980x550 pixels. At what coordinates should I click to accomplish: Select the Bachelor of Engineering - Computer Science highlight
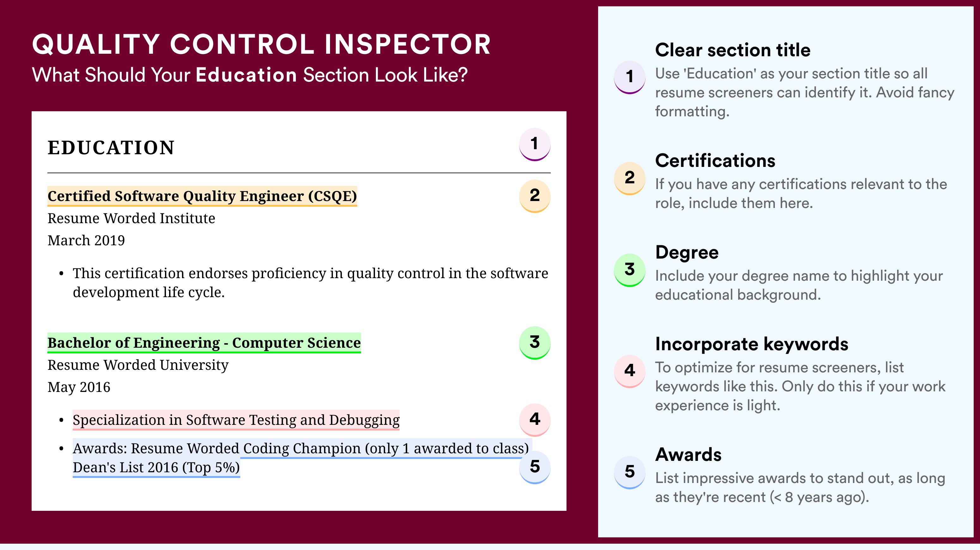coord(204,343)
